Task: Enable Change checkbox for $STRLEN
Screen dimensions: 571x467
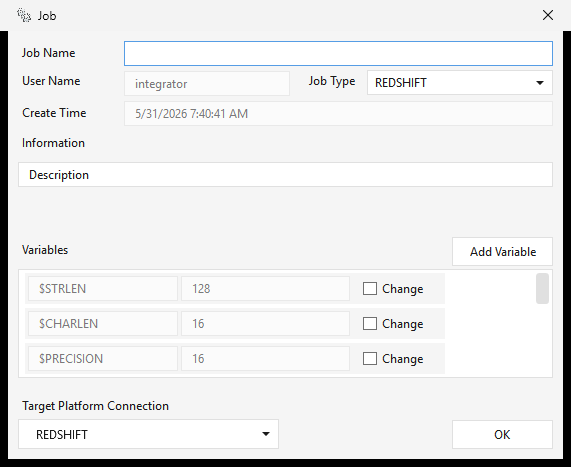Action: 370,289
